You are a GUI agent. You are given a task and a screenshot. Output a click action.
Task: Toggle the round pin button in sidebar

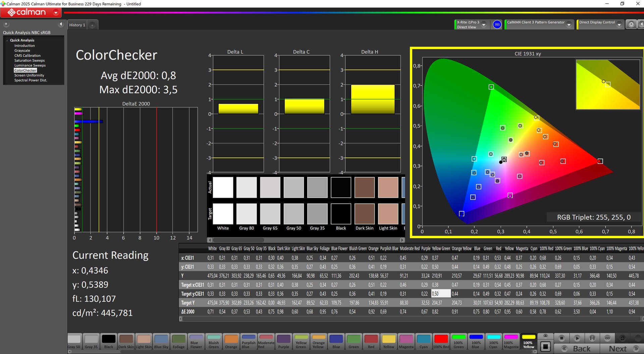tap(6, 24)
